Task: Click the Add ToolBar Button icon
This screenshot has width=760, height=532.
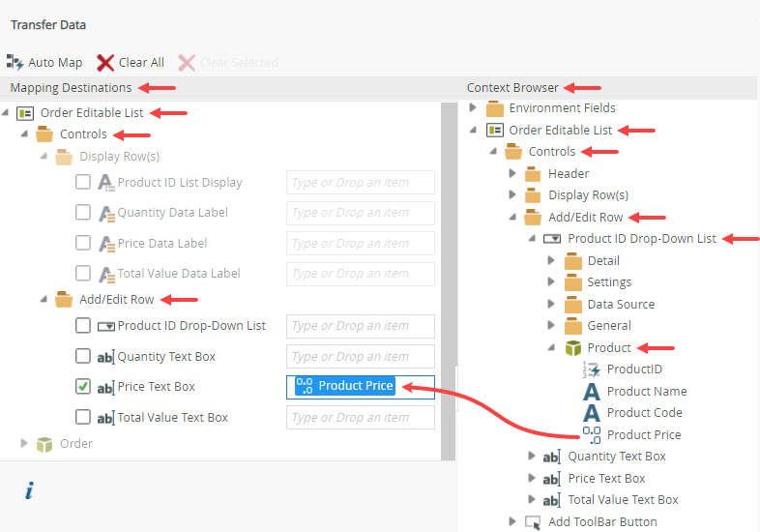Action: (533, 521)
